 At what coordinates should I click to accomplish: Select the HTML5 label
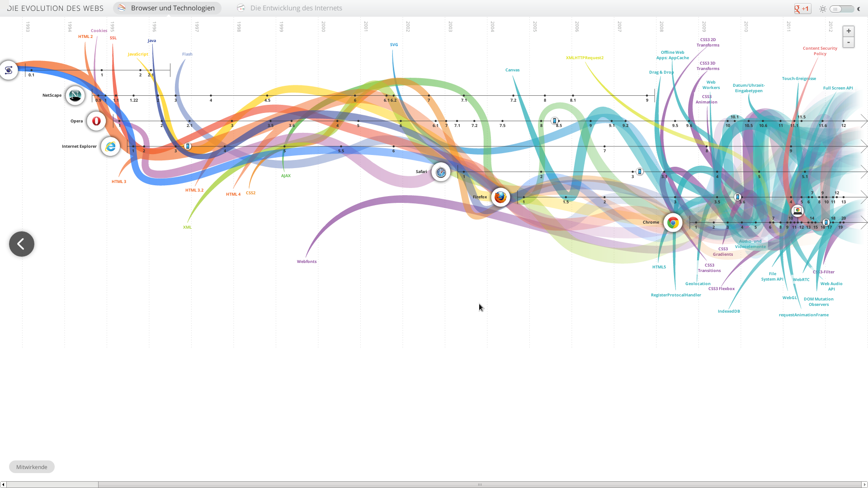coord(659,267)
